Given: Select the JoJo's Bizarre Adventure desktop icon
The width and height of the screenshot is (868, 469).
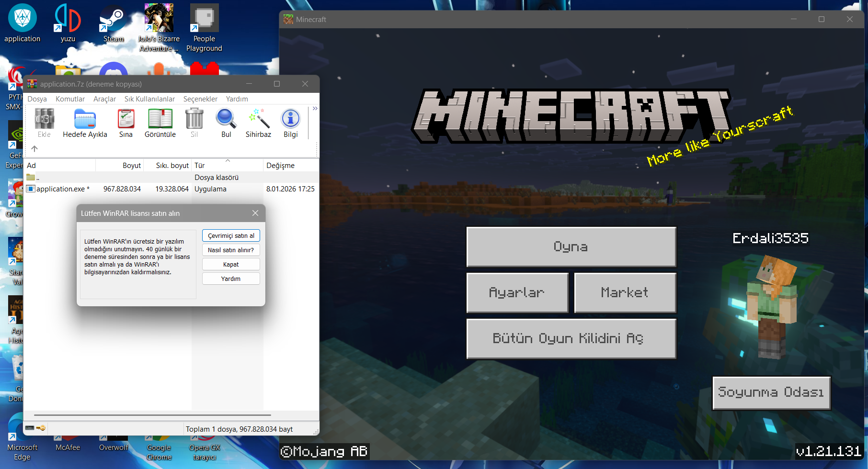Looking at the screenshot, I should click(x=159, y=28).
